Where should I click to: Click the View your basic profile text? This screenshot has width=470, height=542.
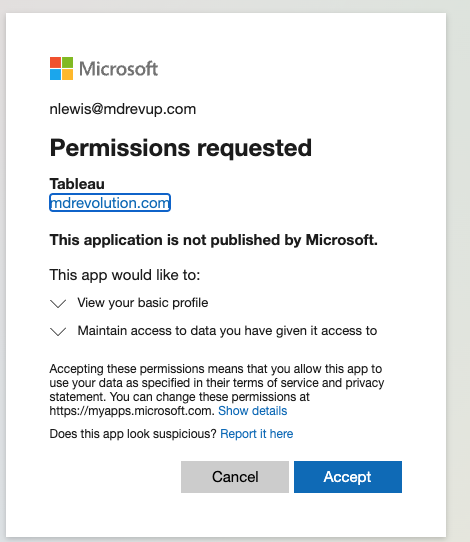[x=143, y=303]
